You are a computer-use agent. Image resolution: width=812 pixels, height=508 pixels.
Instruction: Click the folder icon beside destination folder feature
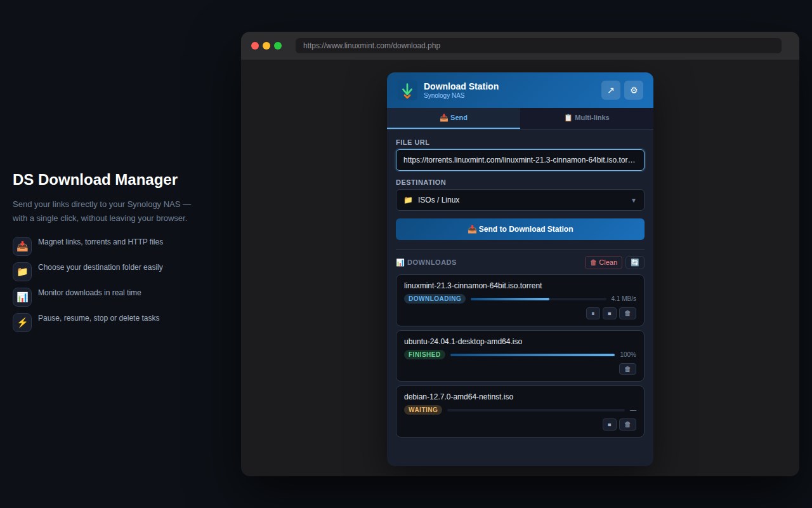tap(22, 272)
